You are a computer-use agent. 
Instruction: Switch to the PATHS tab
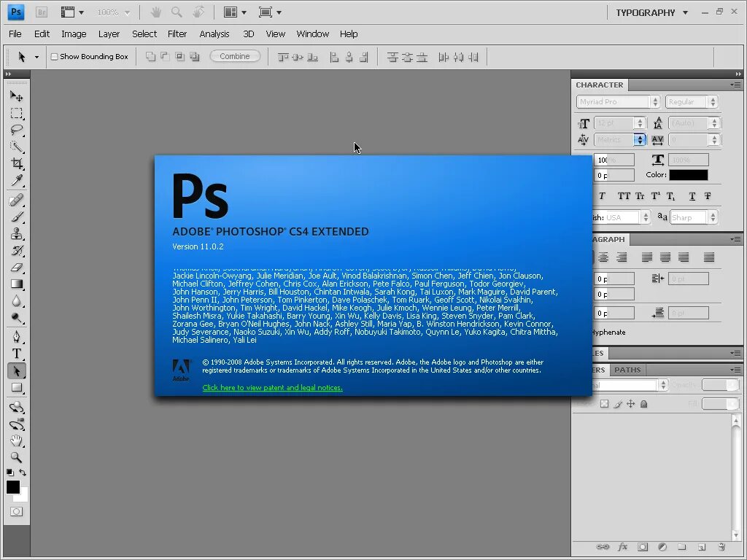[x=627, y=370]
